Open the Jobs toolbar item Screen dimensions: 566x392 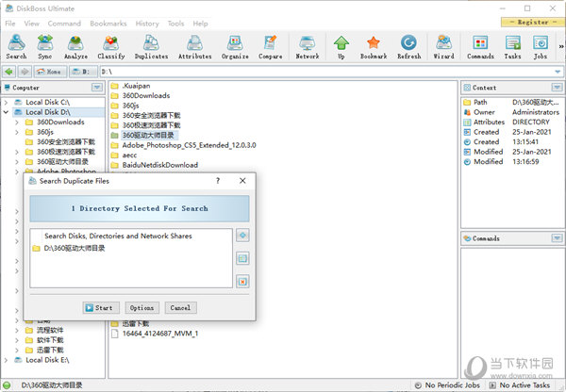click(x=541, y=47)
